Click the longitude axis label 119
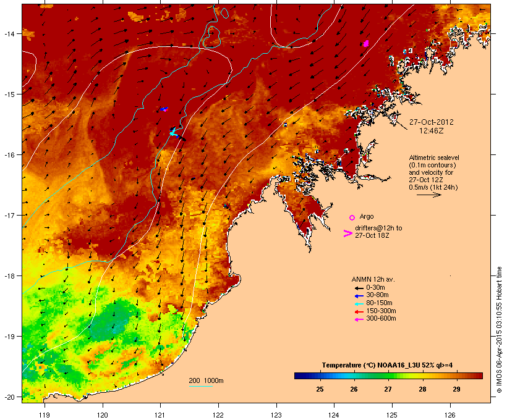 45,415
